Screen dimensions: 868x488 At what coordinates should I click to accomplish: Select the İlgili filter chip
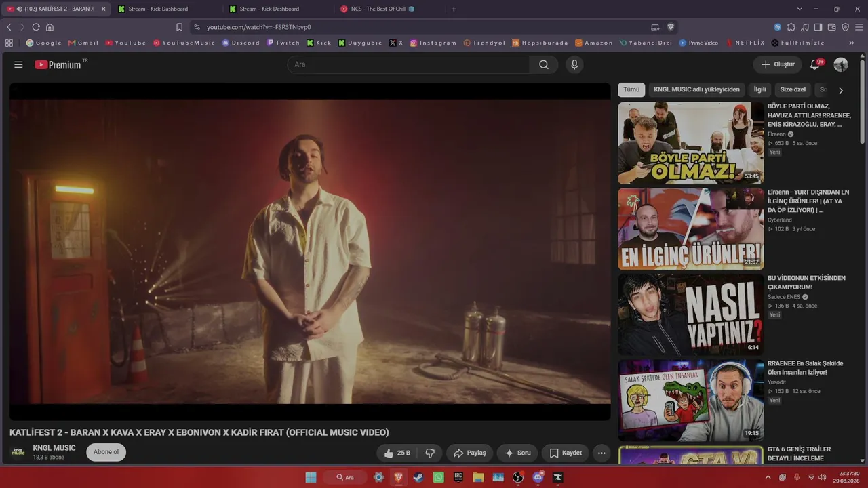click(x=759, y=89)
